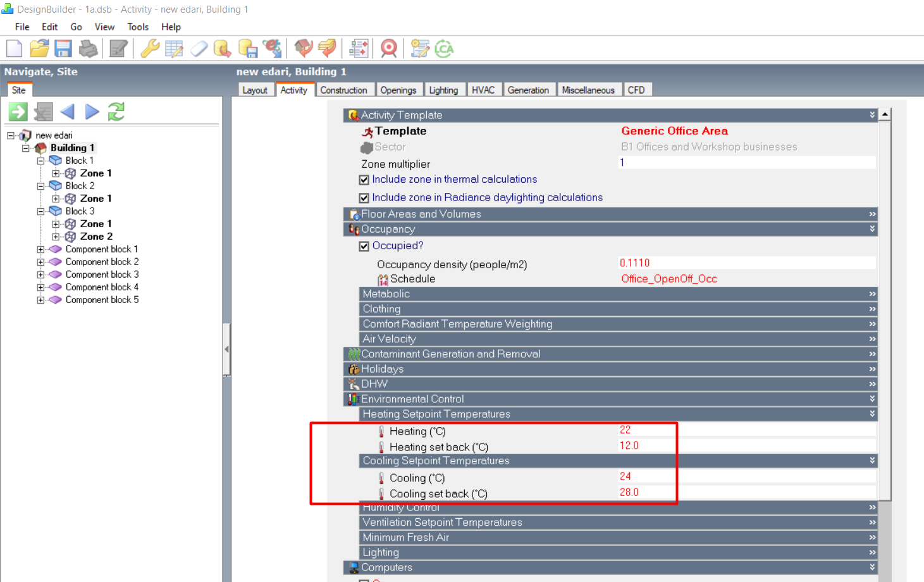Select Block 2 in the navigator tree

coord(80,186)
